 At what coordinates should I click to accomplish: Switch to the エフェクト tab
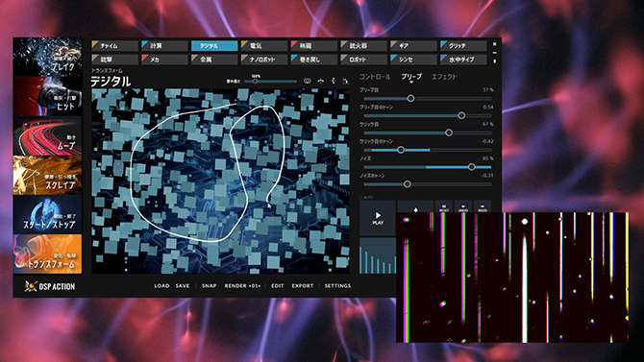click(x=444, y=77)
